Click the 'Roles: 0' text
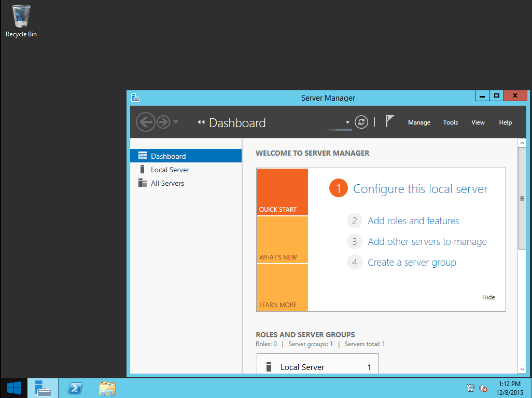The width and height of the screenshot is (532, 398). coord(267,344)
